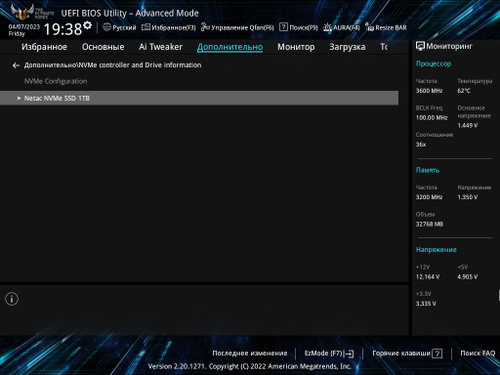The height and width of the screenshot is (375, 500).
Task: Click the 3.335 V reading
Action: (x=426, y=303)
